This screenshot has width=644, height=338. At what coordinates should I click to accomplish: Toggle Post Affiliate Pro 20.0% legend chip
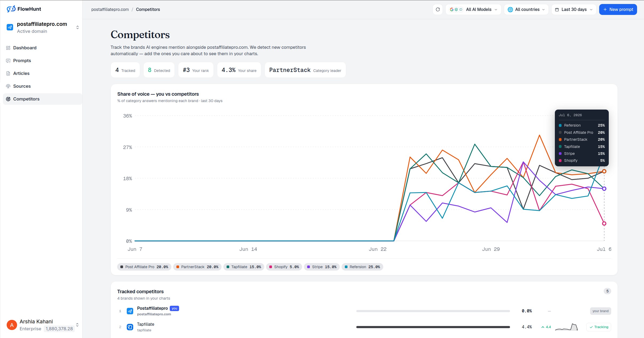(144, 267)
